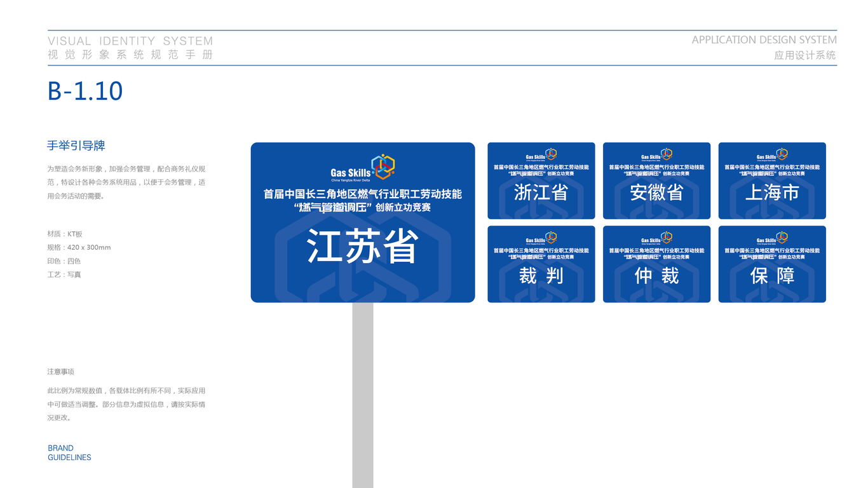Select the 裁判 sign card
The width and height of the screenshot is (868, 488).
tap(541, 264)
